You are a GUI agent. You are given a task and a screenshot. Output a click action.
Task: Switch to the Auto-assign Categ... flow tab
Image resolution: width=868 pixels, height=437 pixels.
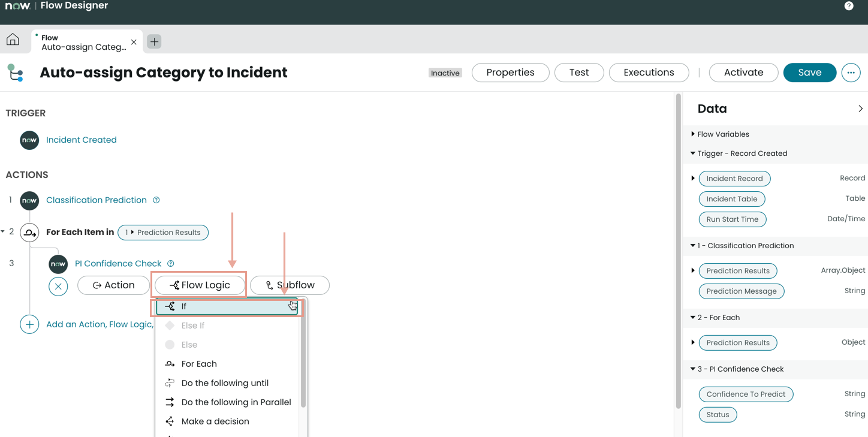[x=83, y=42]
